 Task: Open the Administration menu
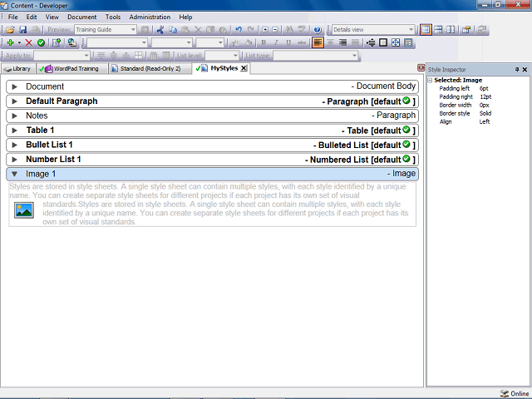click(x=150, y=17)
